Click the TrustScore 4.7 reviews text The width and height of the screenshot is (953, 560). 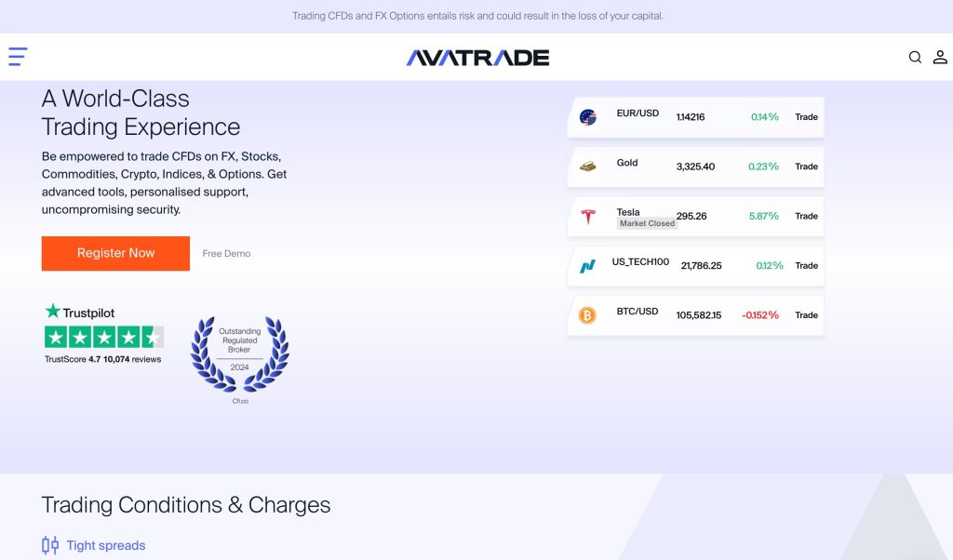click(x=102, y=360)
